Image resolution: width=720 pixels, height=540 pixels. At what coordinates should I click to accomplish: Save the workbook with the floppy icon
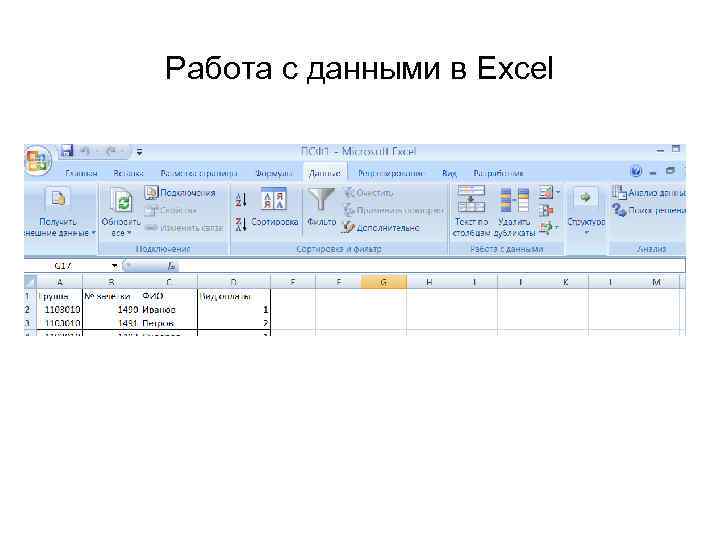[67, 151]
